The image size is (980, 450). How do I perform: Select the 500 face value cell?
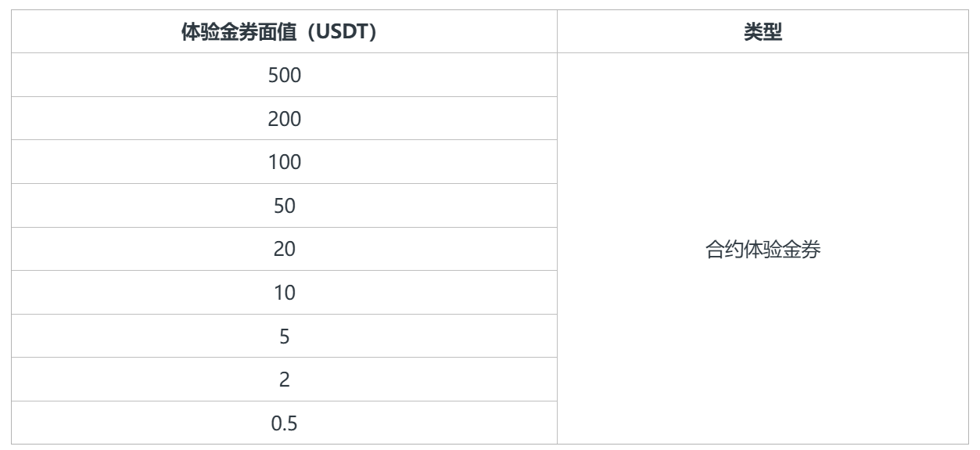point(284,75)
